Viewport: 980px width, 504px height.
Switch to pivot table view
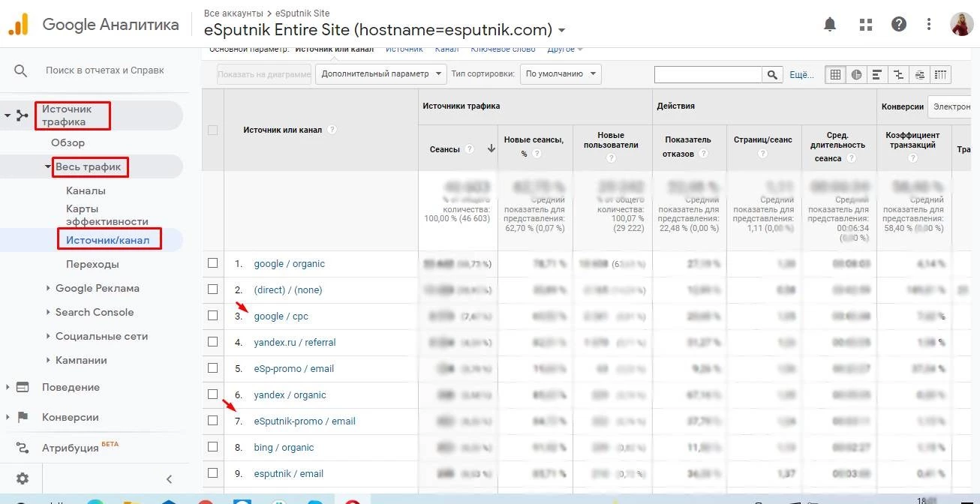941,74
